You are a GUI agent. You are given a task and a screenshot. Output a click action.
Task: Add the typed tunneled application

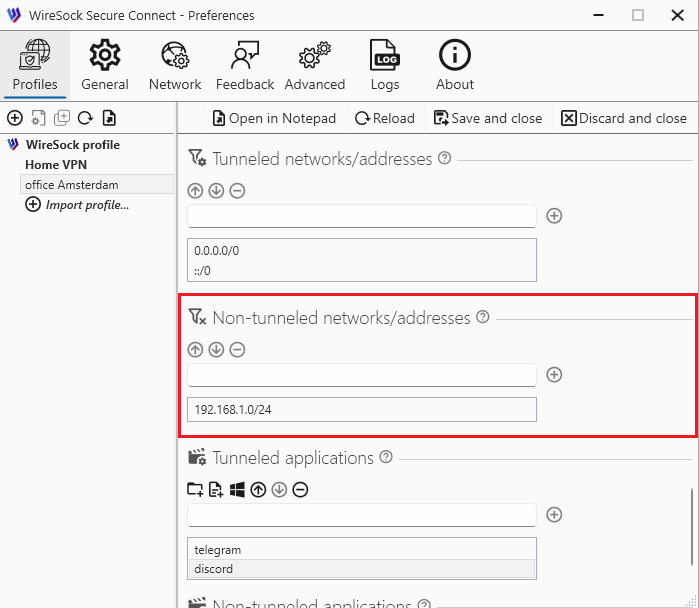point(554,515)
